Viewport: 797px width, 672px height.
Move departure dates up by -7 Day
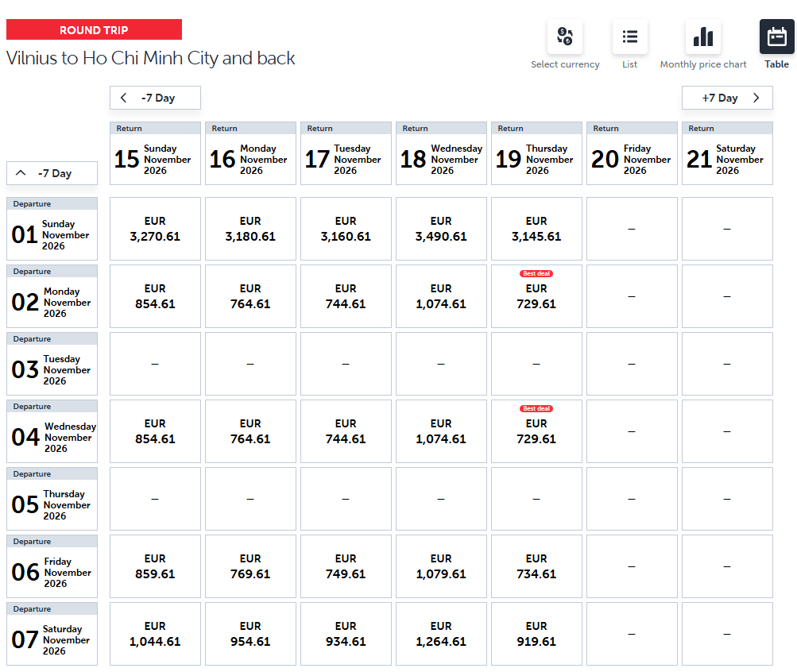(x=52, y=173)
